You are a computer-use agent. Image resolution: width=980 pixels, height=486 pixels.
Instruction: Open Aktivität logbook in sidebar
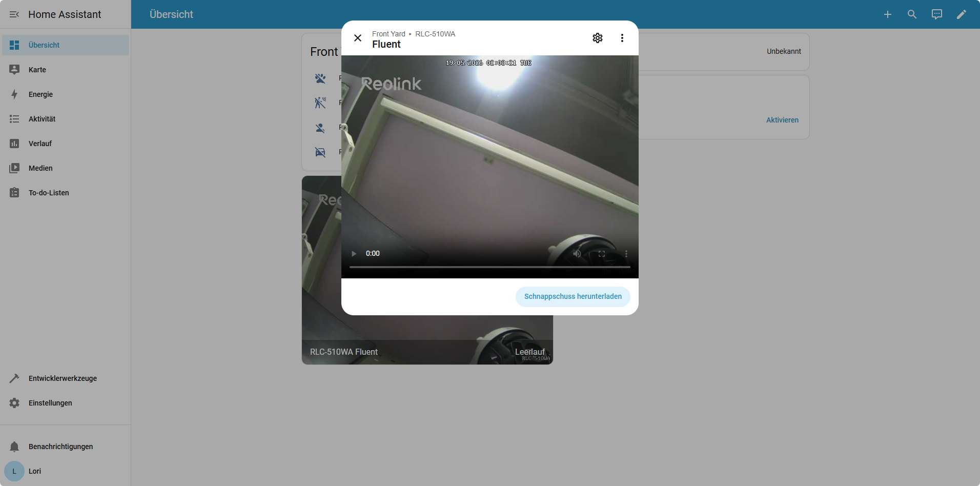click(66, 119)
